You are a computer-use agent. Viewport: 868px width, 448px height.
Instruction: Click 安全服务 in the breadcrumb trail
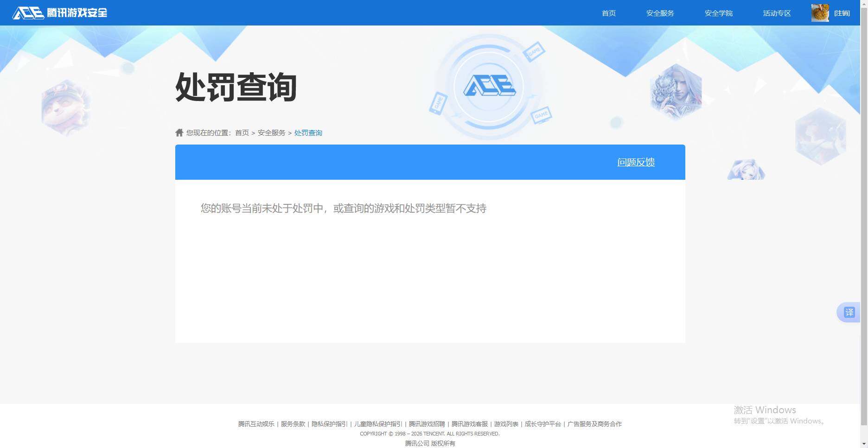pyautogui.click(x=271, y=133)
